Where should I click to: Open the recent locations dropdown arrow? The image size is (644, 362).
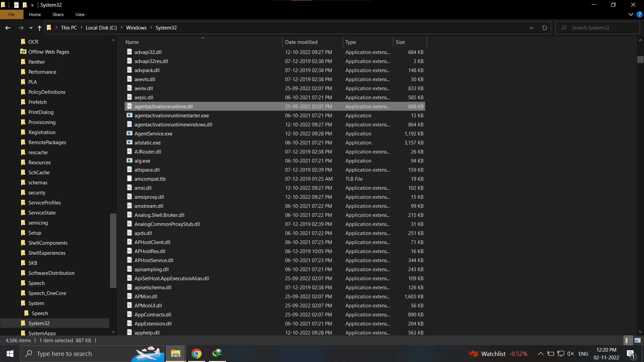[x=31, y=28]
